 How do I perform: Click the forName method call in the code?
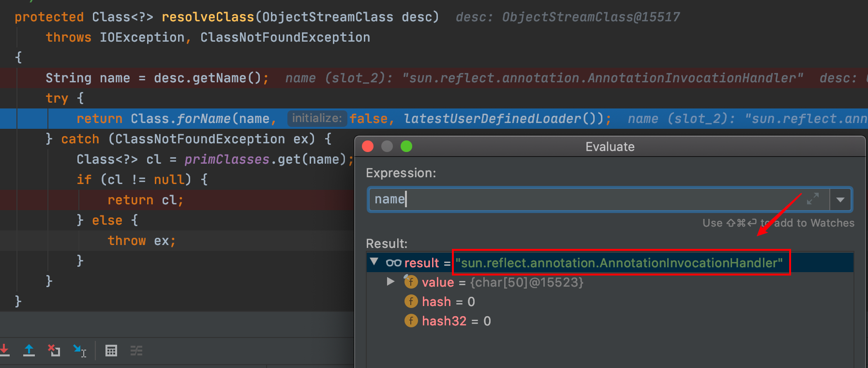point(203,119)
